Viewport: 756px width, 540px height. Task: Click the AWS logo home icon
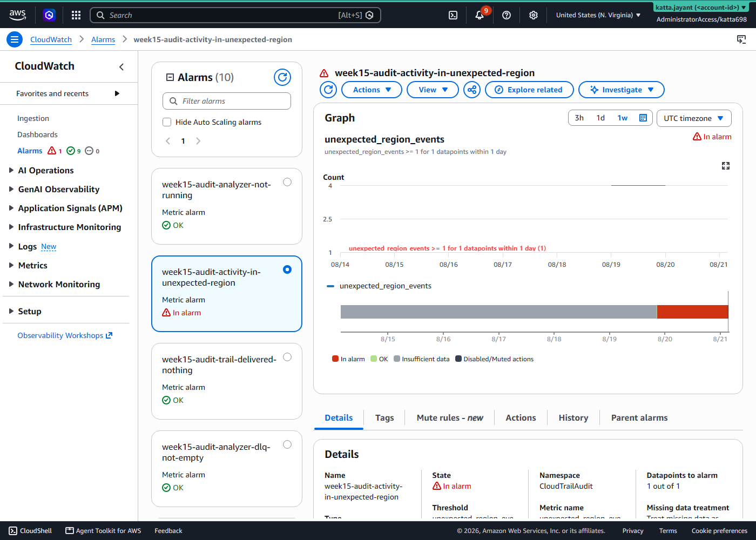(17, 15)
